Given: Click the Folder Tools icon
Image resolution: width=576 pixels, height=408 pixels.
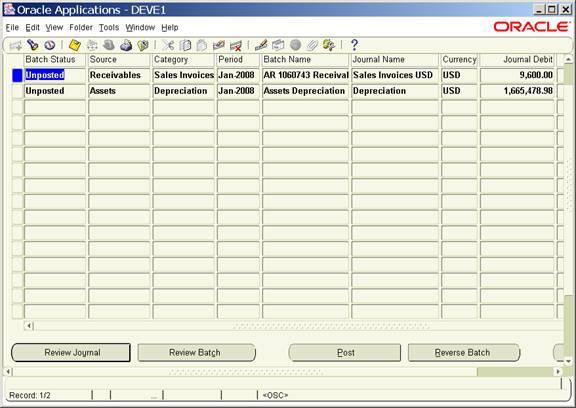Looking at the screenshot, I should pyautogui.click(x=329, y=45).
